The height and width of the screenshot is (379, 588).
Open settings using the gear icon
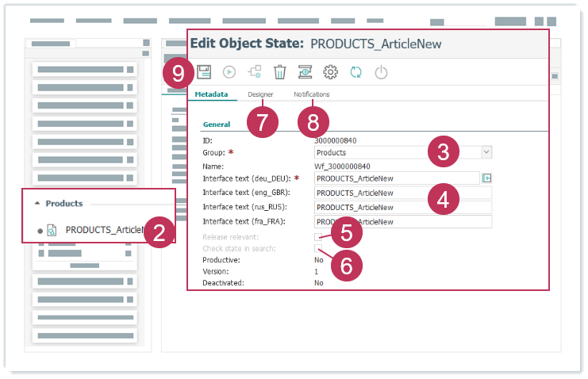[x=331, y=72]
